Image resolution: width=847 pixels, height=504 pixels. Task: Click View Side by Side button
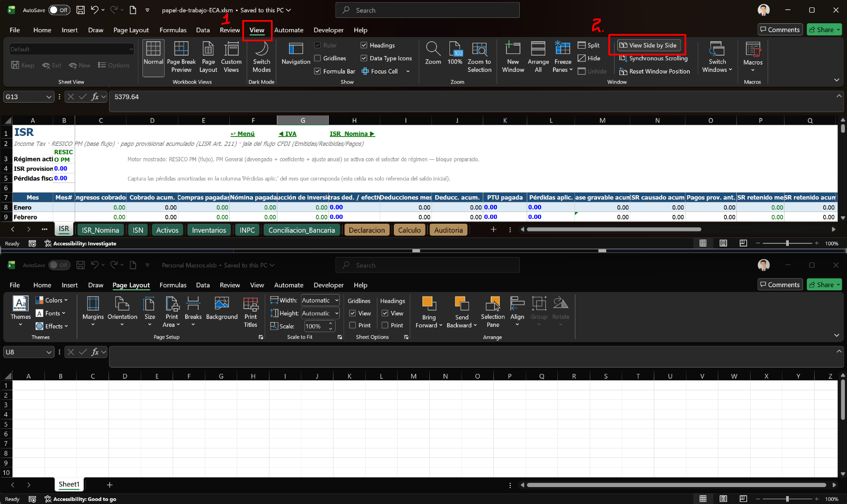point(648,45)
